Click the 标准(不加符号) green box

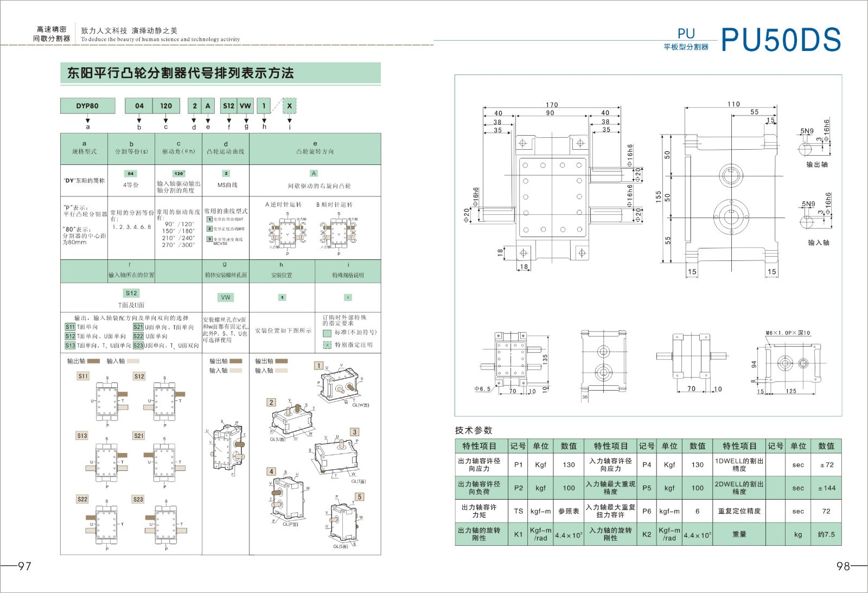(327, 333)
